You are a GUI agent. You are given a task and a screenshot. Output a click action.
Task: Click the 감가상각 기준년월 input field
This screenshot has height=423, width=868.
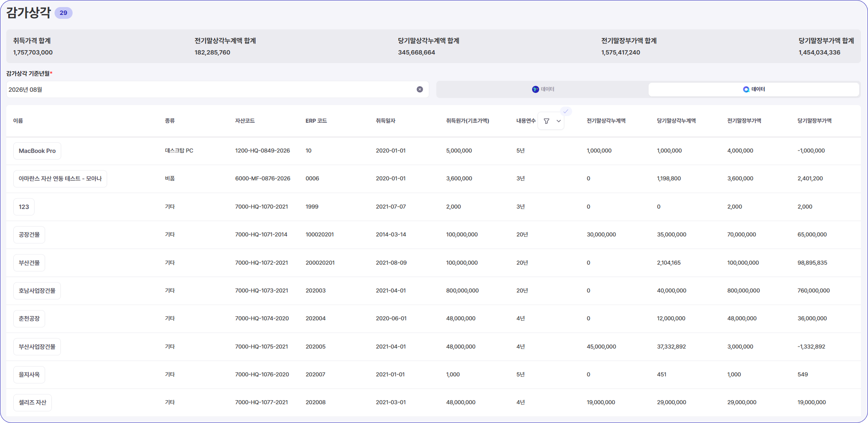pos(217,89)
